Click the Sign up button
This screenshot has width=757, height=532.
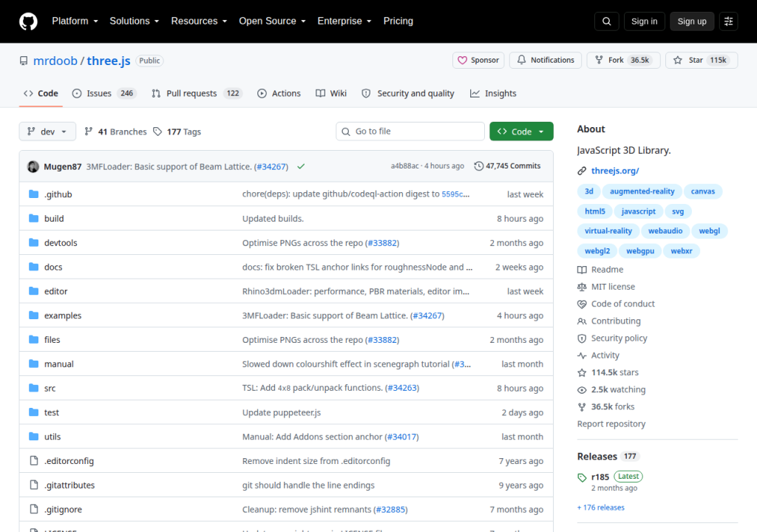(692, 21)
